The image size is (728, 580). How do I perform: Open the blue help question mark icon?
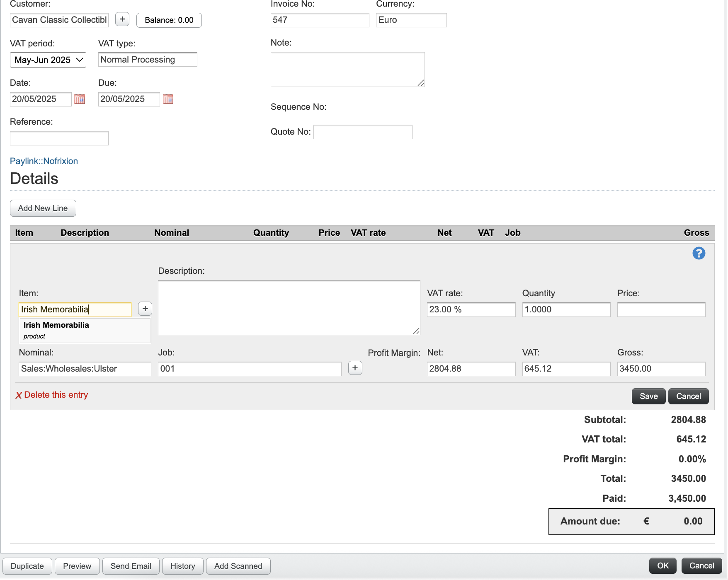699,253
